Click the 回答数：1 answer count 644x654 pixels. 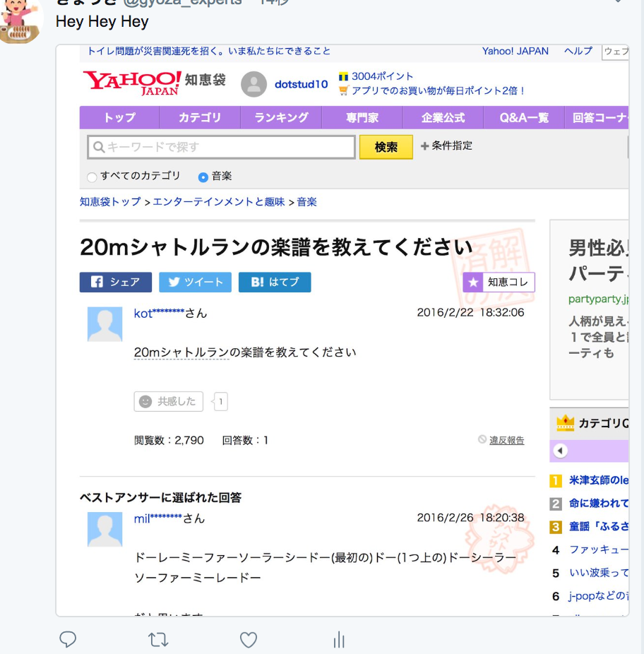point(245,441)
